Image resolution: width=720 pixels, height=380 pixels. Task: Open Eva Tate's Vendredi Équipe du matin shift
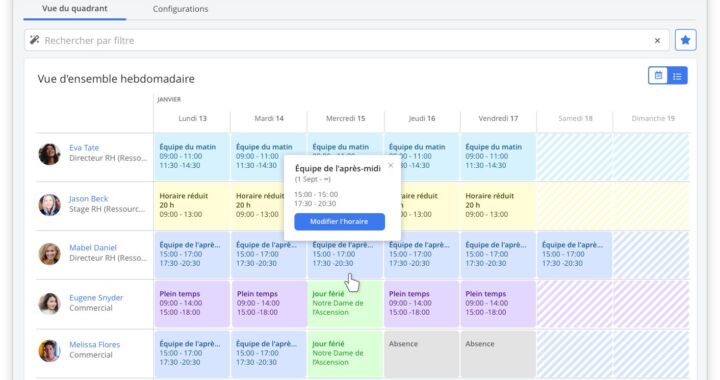tap(498, 157)
